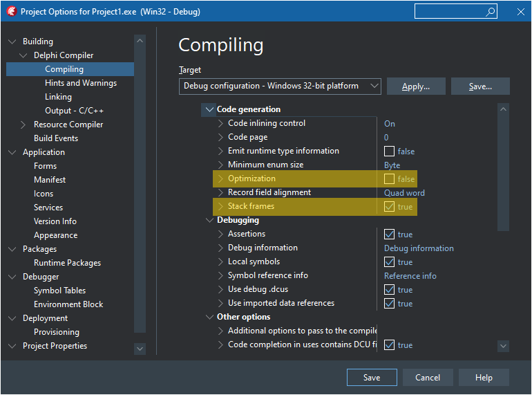Expand the Resource Compiler tree node

tap(24, 125)
